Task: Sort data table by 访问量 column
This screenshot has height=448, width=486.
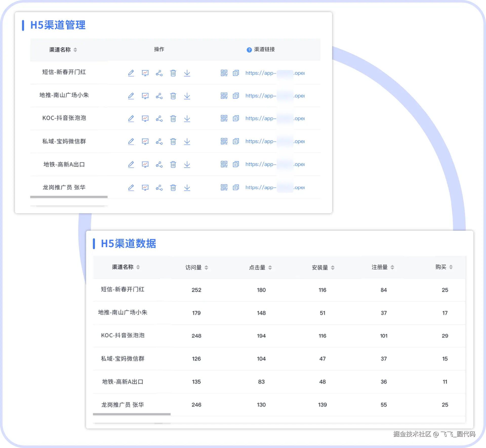Action: (x=206, y=267)
